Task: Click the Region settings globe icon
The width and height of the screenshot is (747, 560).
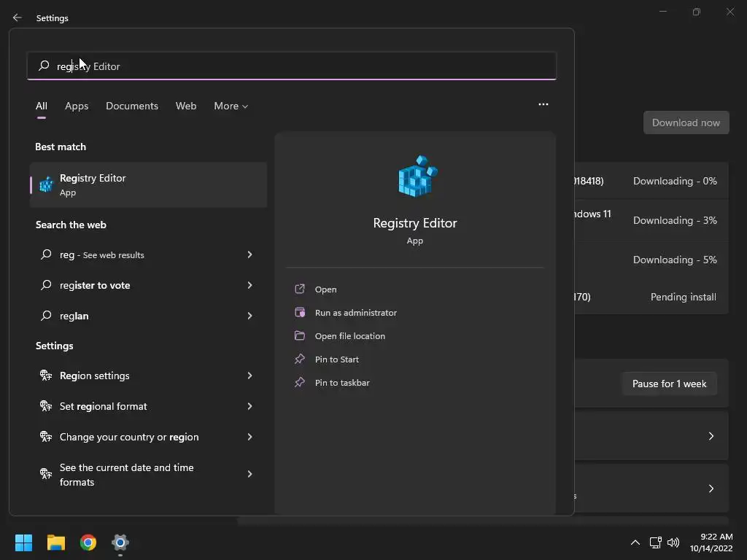Action: (x=46, y=376)
